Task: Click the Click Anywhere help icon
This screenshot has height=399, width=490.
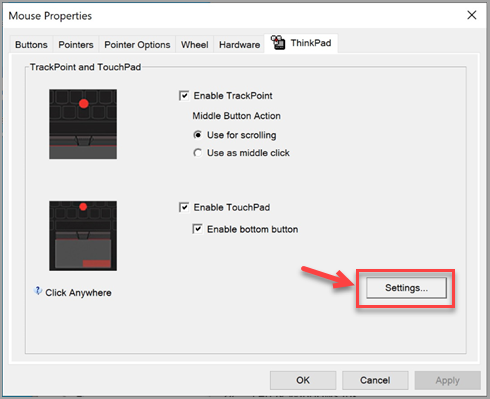Action: [38, 291]
